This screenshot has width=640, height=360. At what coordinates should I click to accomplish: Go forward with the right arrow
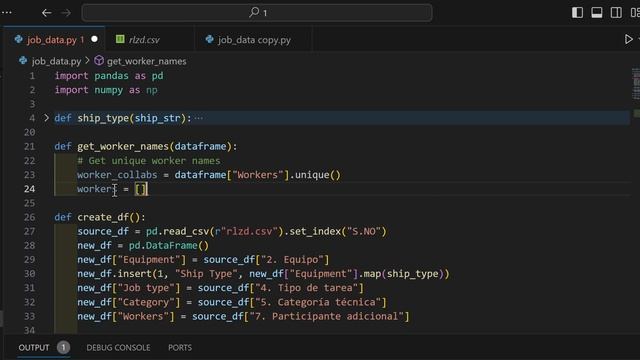[66, 13]
